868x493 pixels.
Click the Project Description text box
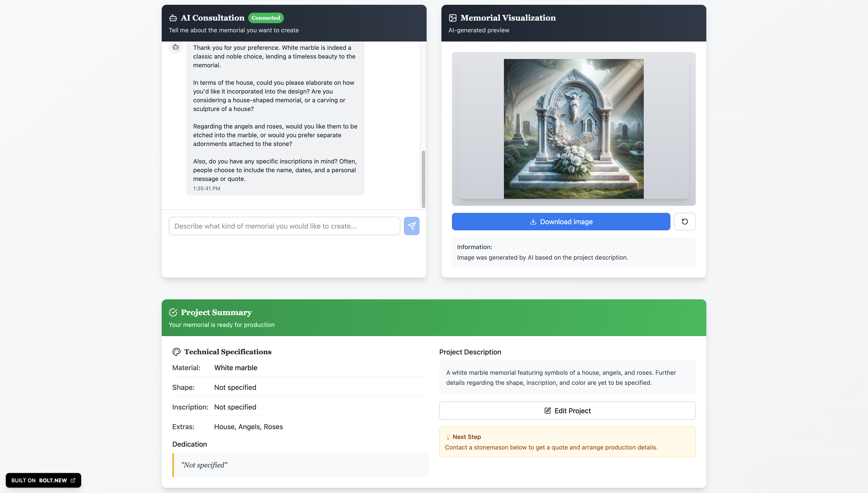567,378
